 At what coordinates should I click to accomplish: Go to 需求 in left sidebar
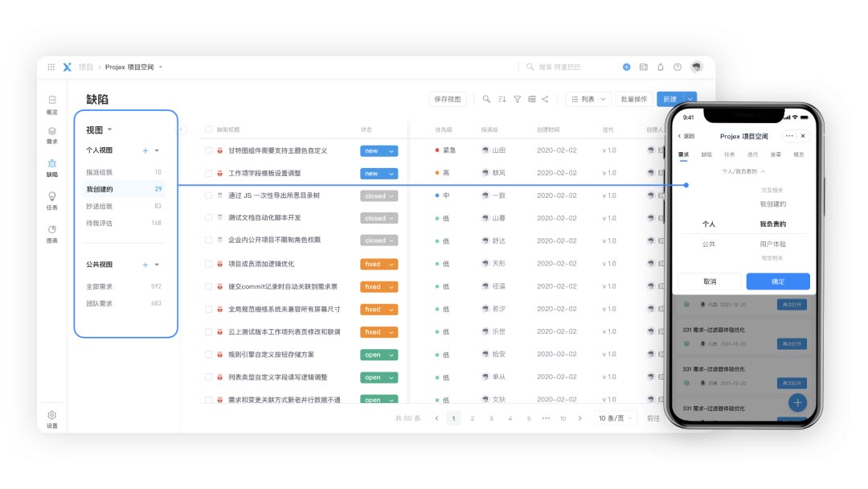52,136
